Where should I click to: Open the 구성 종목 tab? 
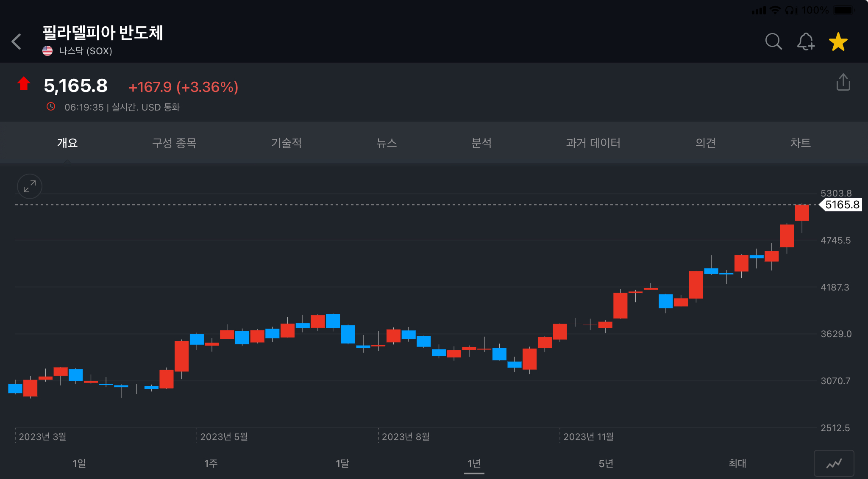tap(174, 143)
